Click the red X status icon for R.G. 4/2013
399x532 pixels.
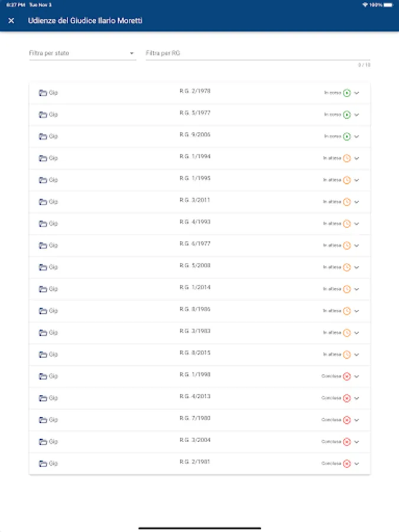[x=347, y=398]
